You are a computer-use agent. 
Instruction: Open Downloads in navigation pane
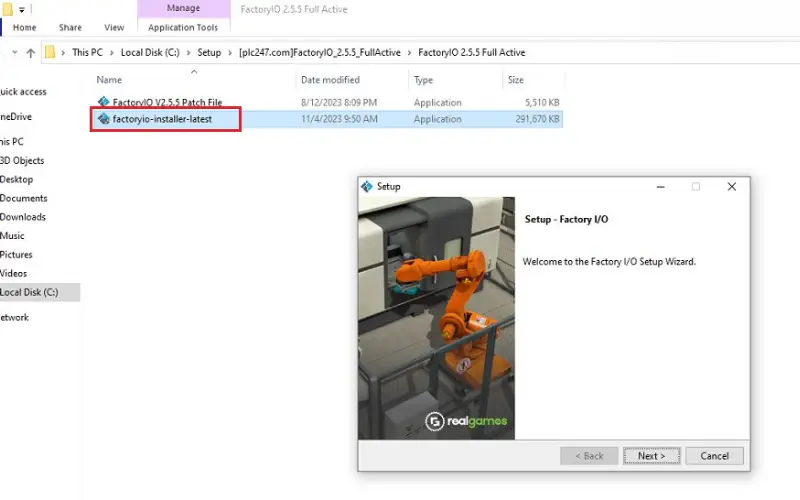pyautogui.click(x=23, y=217)
